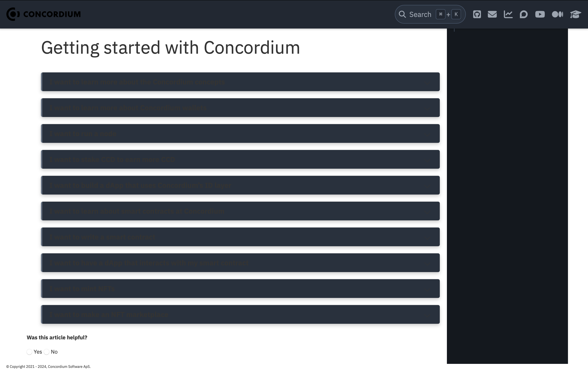Expand the "I want to mint NFTs" section
The height and width of the screenshot is (373, 588).
tap(240, 289)
